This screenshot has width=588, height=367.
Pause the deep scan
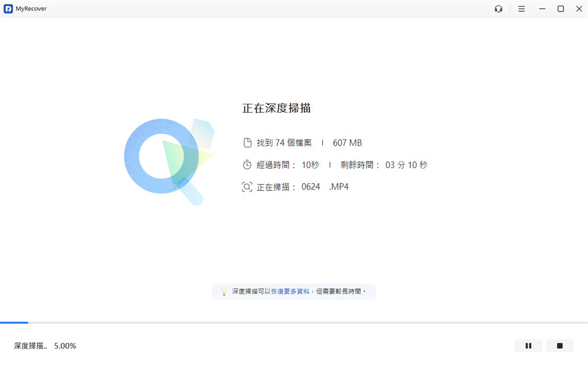pos(528,346)
